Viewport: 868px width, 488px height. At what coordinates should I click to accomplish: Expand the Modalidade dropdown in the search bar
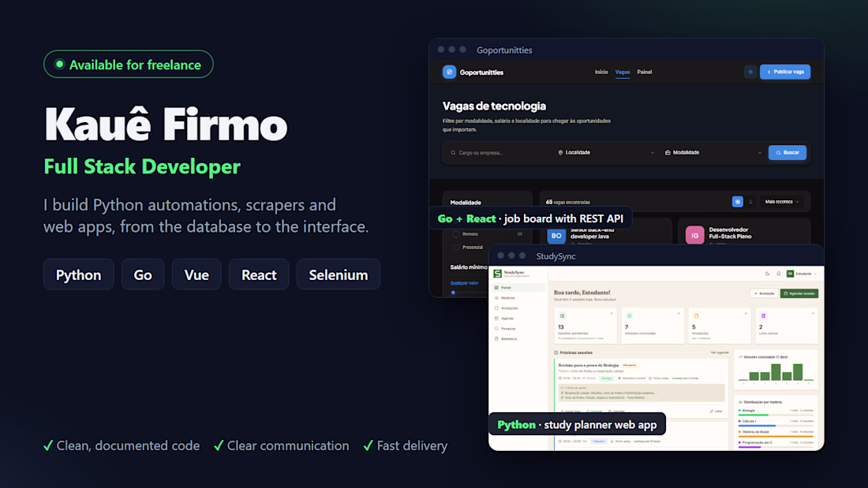[713, 153]
